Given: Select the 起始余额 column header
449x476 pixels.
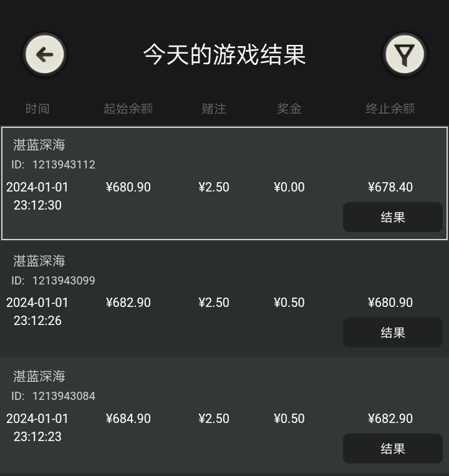Looking at the screenshot, I should (128, 109).
